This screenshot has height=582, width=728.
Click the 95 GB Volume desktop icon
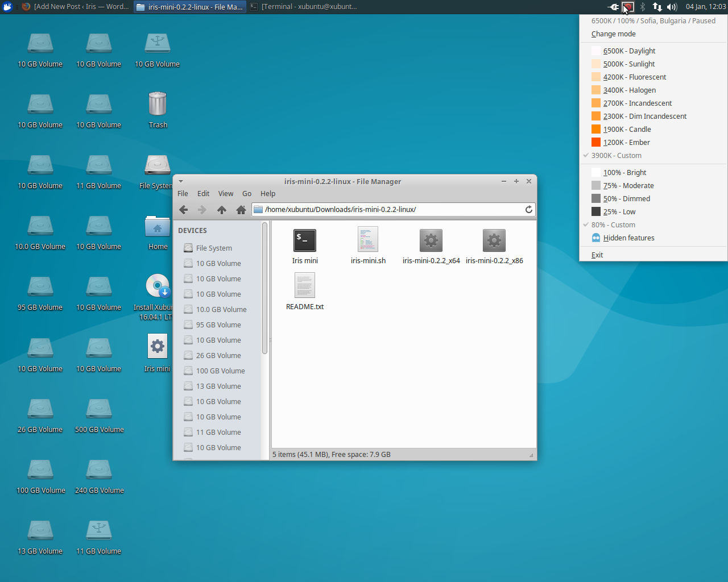(x=40, y=293)
